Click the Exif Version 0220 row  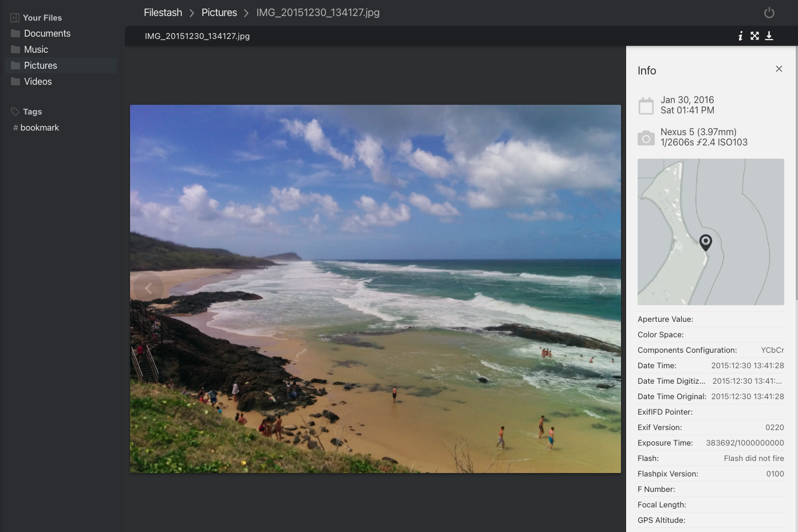(711, 427)
